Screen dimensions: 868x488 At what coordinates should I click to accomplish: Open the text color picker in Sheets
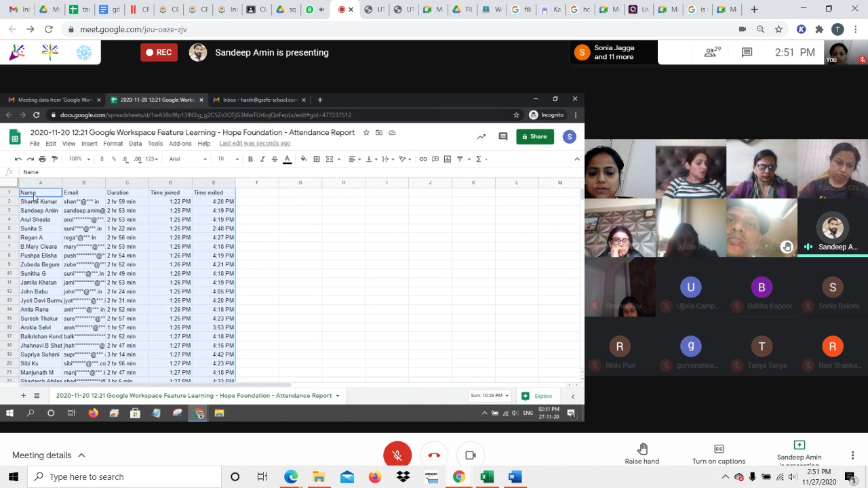coord(288,159)
